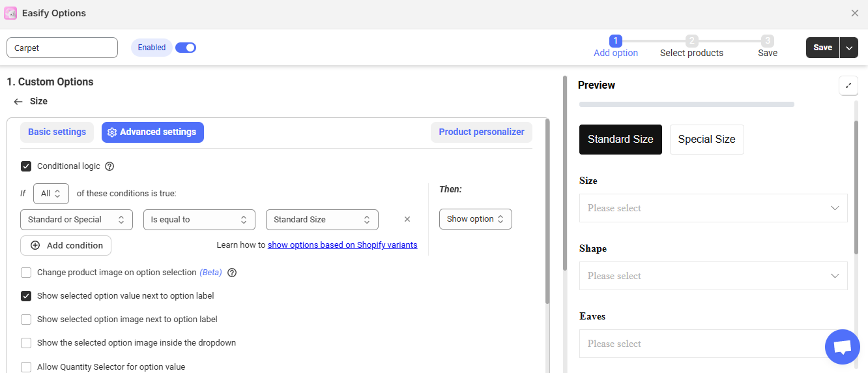This screenshot has height=373, width=868.
Task: Expand the Preview panel to fullscreen
Action: pos(848,85)
